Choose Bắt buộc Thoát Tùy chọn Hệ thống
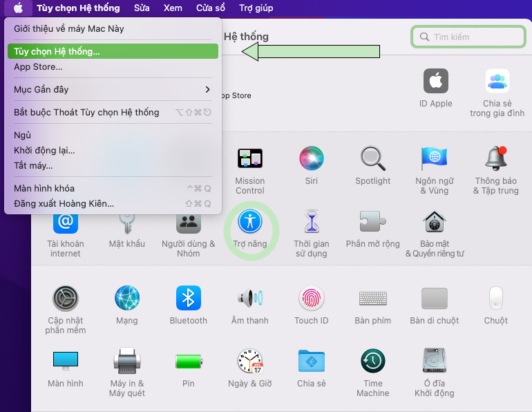The image size is (532, 412). click(113, 112)
